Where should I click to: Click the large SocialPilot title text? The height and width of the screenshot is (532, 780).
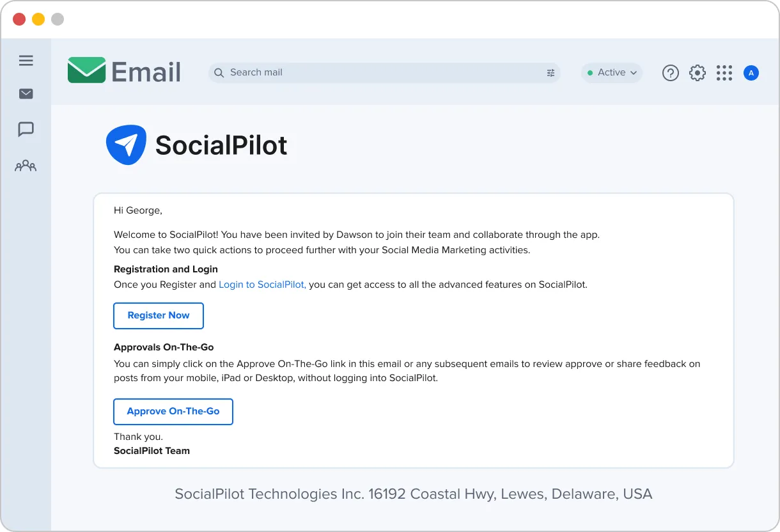pyautogui.click(x=221, y=145)
